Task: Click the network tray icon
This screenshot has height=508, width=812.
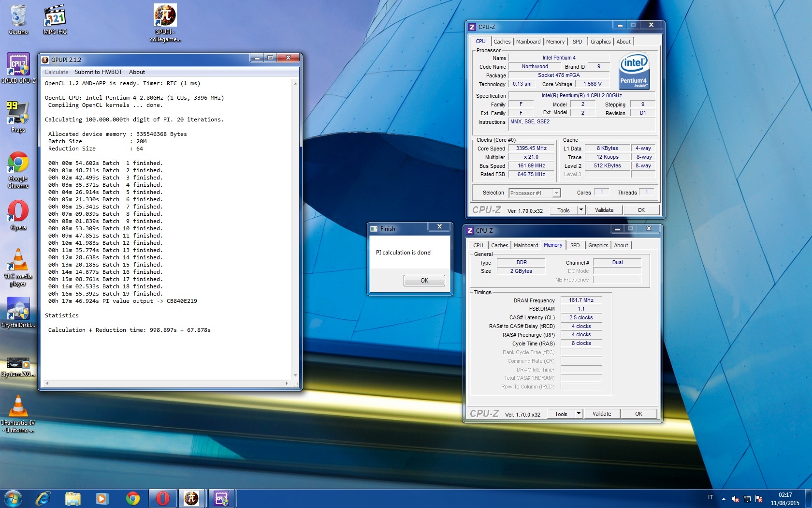Action: point(747,499)
